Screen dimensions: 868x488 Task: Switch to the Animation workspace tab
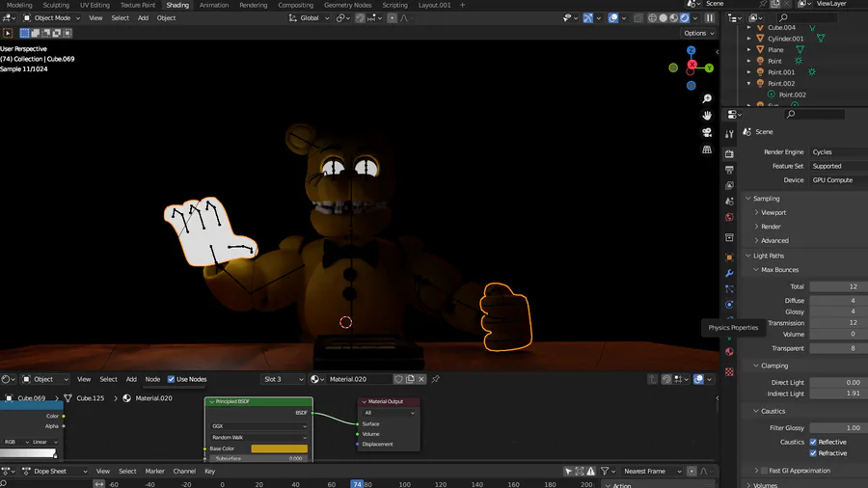214,5
